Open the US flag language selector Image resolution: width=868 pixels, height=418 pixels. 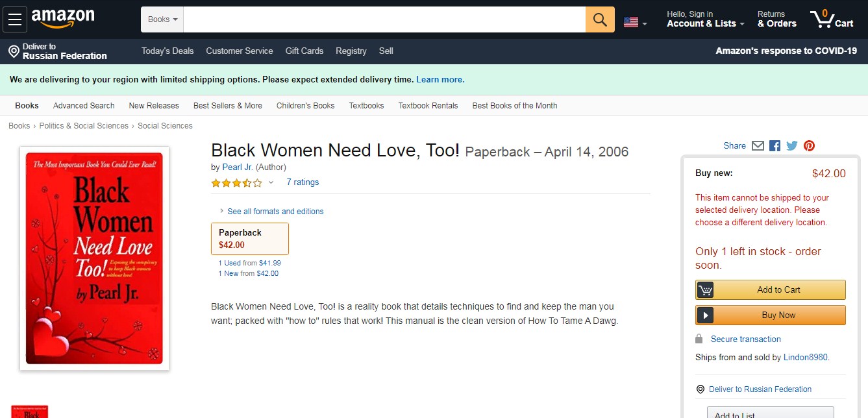coord(635,23)
